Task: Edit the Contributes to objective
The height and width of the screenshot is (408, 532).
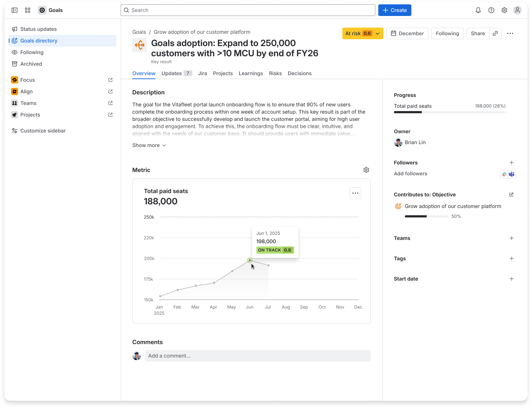Action: (x=511, y=195)
